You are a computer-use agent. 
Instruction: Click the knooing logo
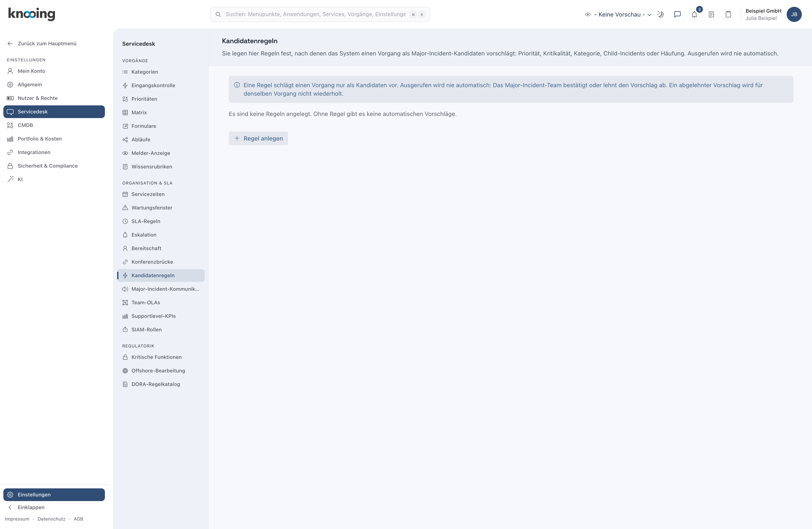pos(31,14)
